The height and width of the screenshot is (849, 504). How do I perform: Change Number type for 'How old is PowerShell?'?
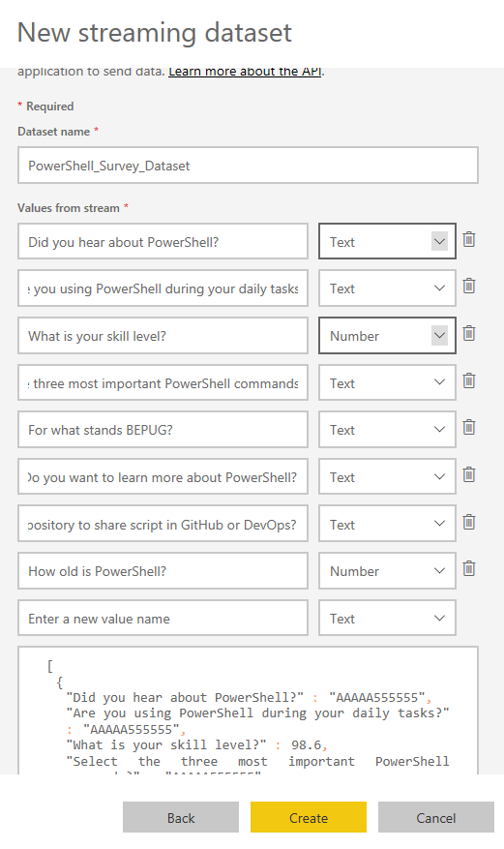387,571
